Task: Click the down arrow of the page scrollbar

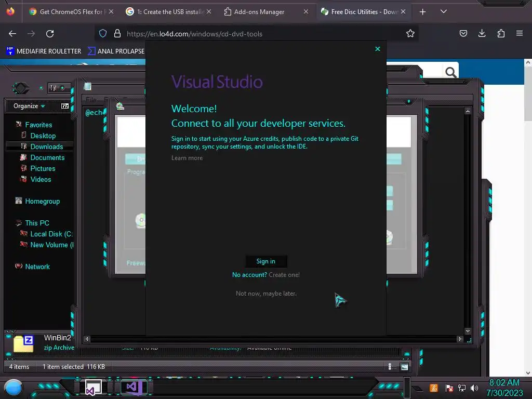Action: coord(528,373)
